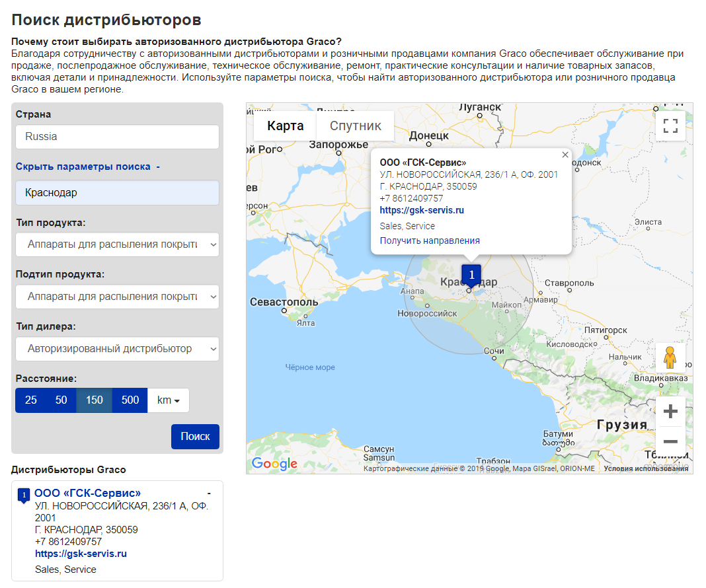Select the 500 distance option
706x588 pixels.
click(130, 400)
